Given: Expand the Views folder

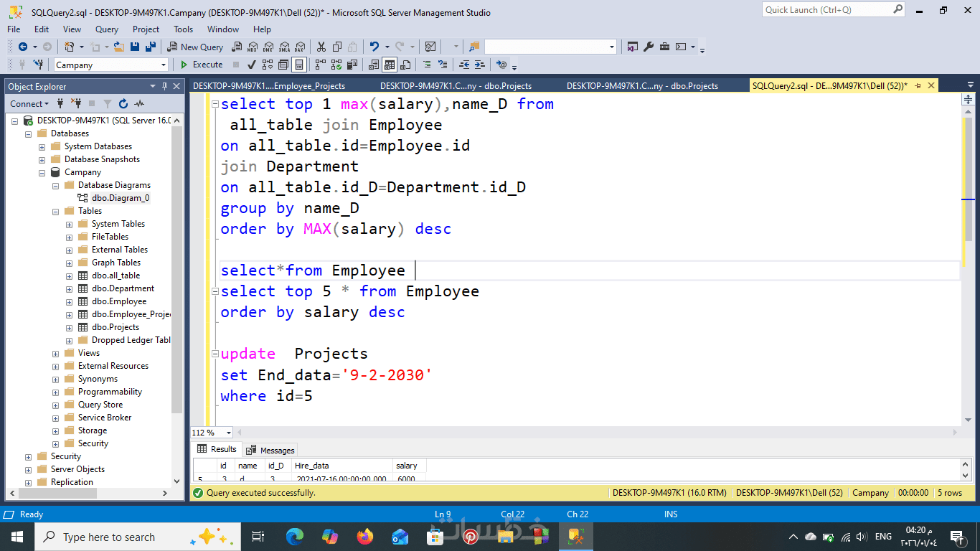Looking at the screenshot, I should [55, 353].
